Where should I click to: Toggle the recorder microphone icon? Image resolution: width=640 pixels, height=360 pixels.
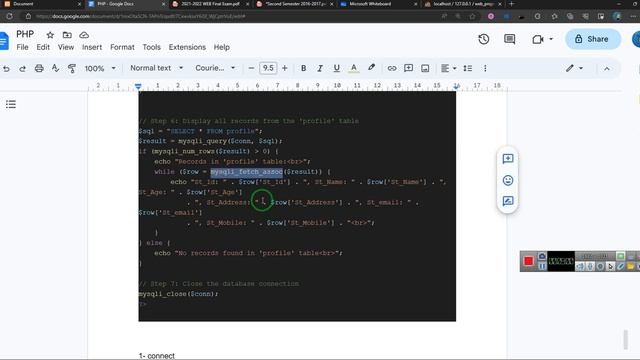click(590, 267)
